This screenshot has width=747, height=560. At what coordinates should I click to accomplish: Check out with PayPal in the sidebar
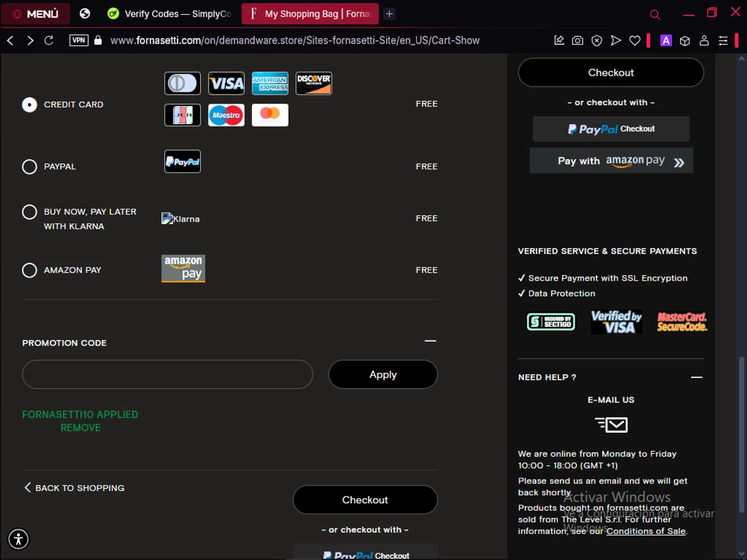click(611, 129)
